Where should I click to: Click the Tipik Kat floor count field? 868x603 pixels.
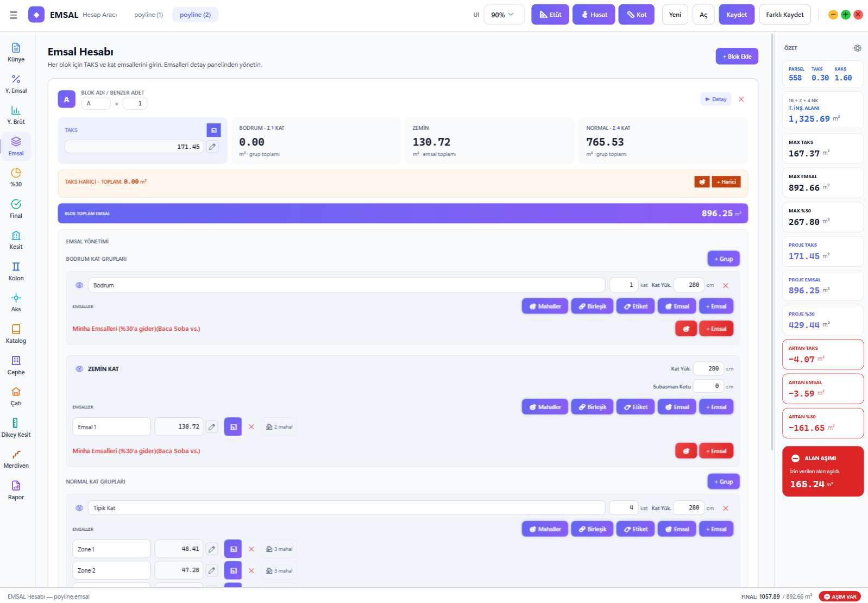(624, 508)
